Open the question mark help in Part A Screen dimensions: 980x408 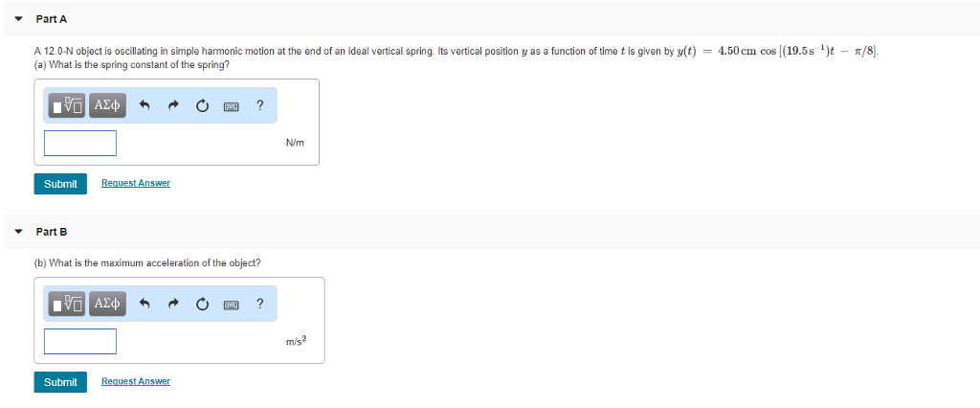259,106
